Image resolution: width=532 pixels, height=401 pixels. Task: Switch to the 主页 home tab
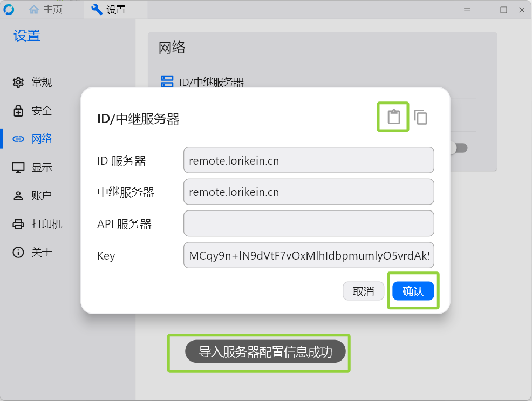[46, 10]
